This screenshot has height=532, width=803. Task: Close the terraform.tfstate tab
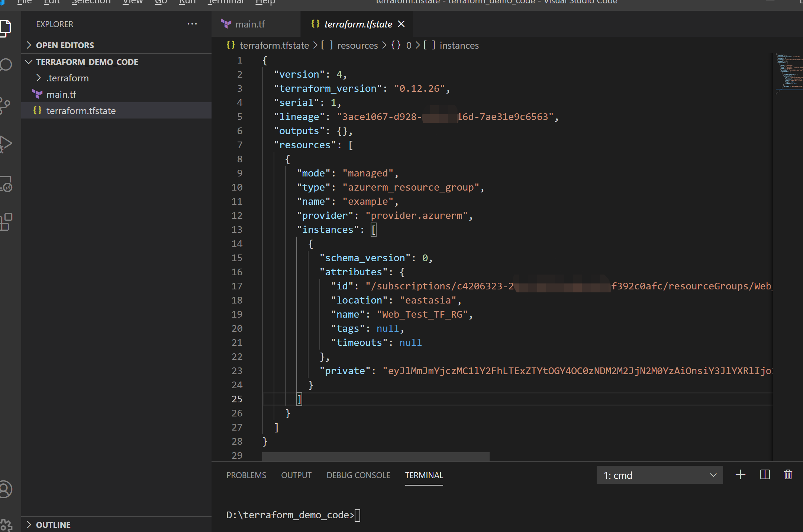401,24
